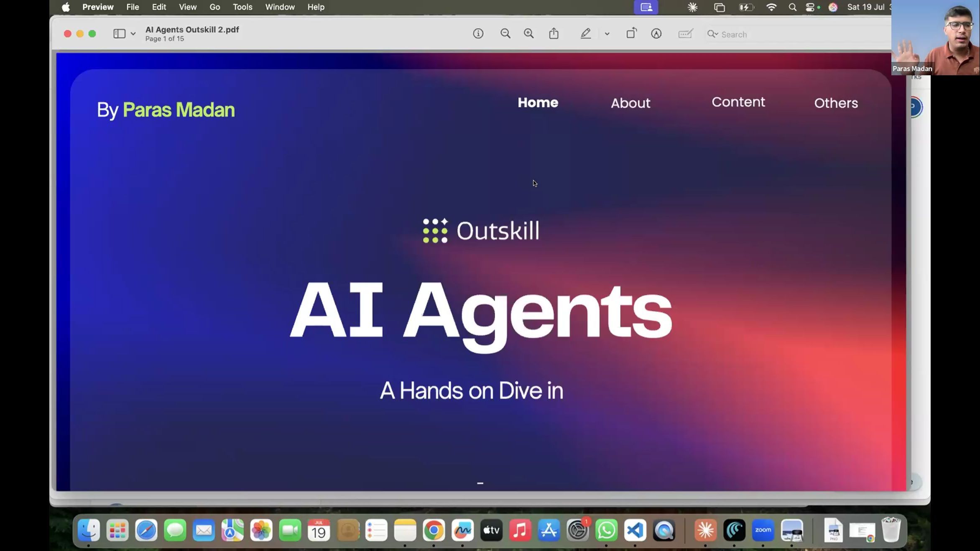Select the Markup pen tool
Screen dimensions: 980x551
click(x=585, y=33)
